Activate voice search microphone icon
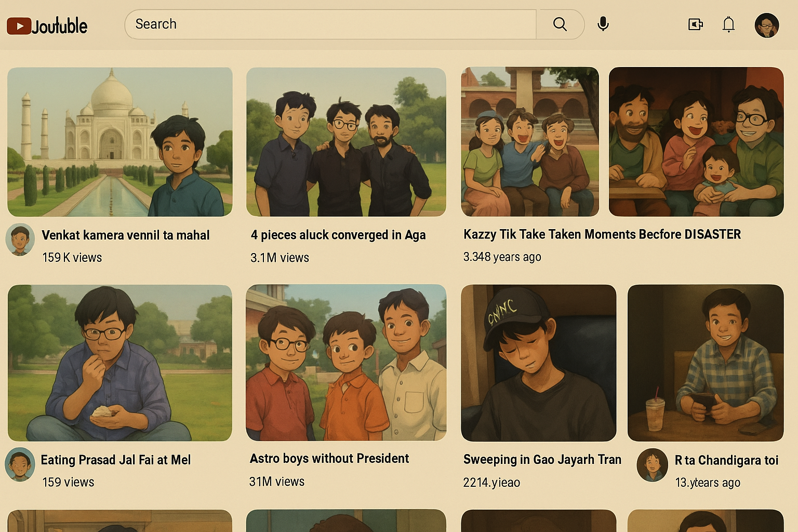Image resolution: width=798 pixels, height=532 pixels. [x=603, y=24]
